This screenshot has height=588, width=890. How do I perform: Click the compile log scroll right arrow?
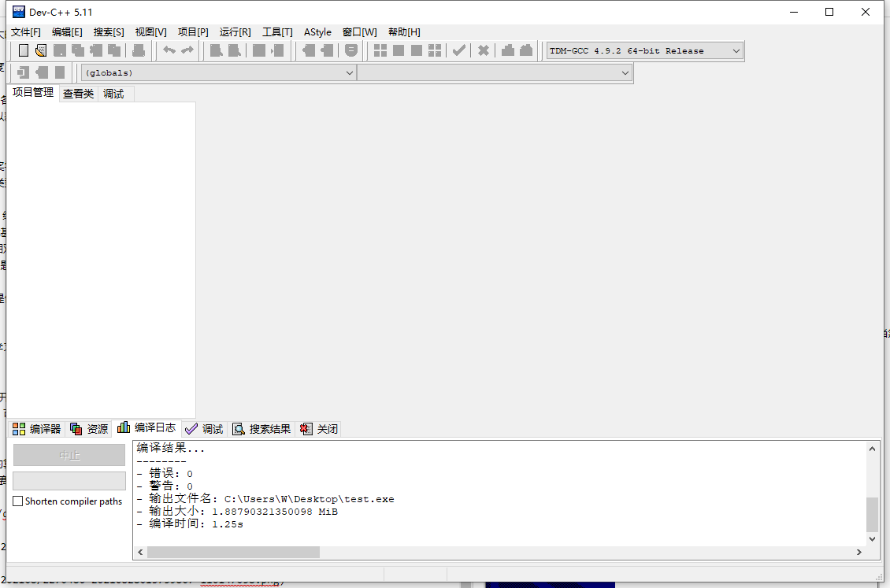[859, 553]
